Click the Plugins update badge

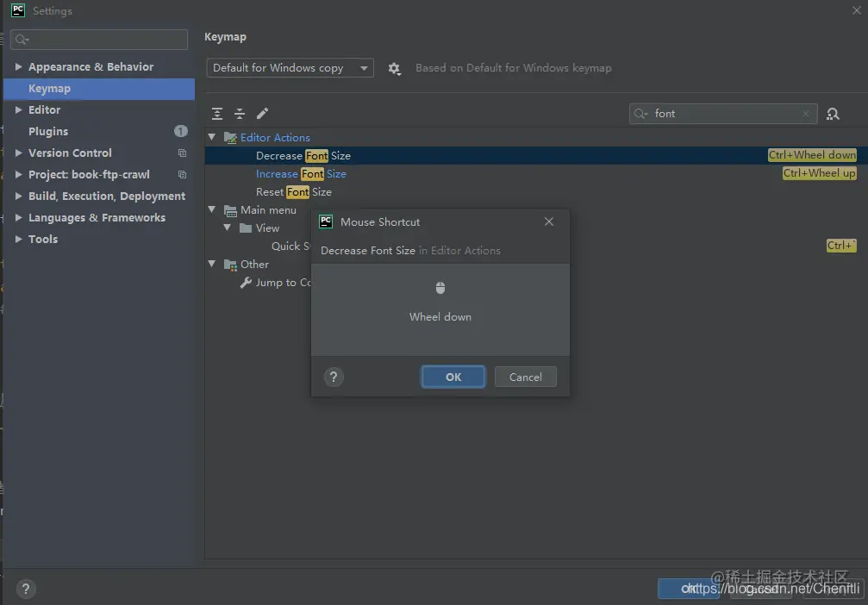coord(181,131)
